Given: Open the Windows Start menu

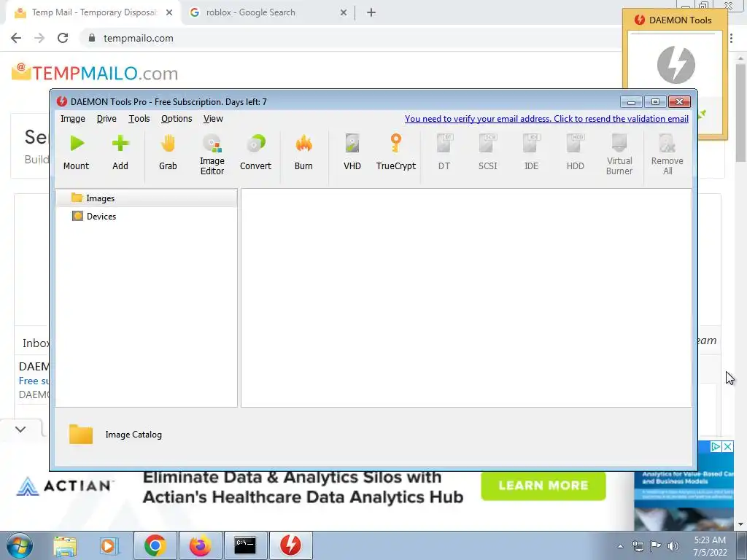Looking at the screenshot, I should (x=20, y=545).
